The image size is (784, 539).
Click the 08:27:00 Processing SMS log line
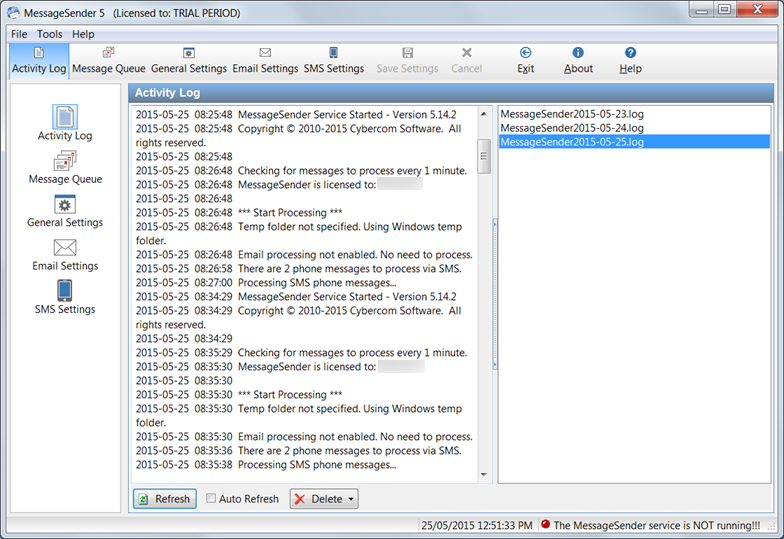pyautogui.click(x=266, y=282)
